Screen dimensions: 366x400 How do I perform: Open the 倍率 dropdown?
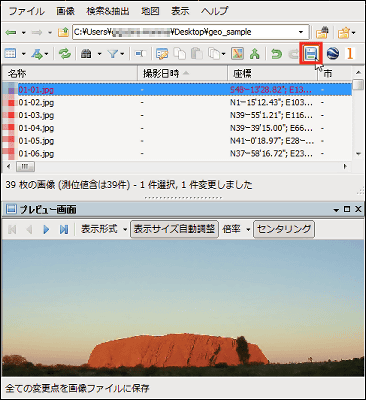(x=236, y=229)
